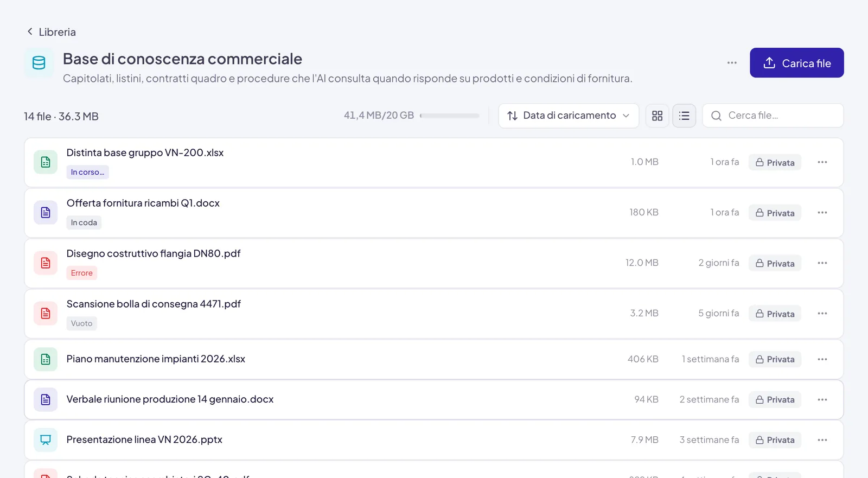Go back to Libreria

pyautogui.click(x=52, y=32)
